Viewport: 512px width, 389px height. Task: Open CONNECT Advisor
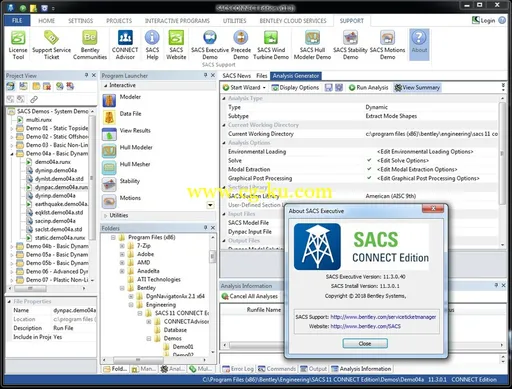pos(125,45)
